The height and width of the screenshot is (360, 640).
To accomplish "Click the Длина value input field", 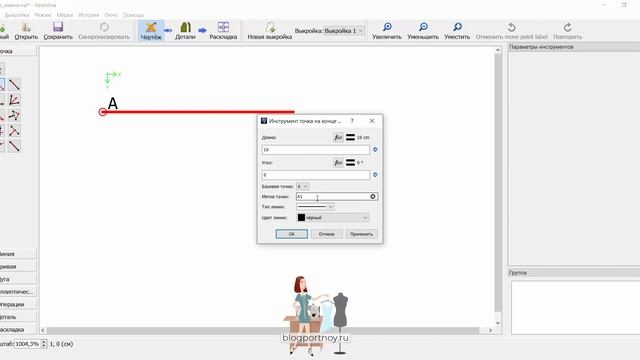I will [x=316, y=150].
